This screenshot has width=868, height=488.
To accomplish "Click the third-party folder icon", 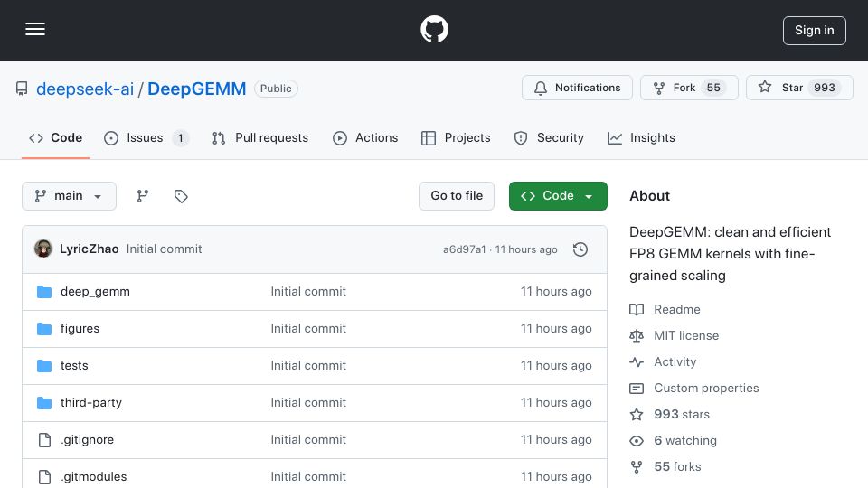I will pyautogui.click(x=44, y=403).
